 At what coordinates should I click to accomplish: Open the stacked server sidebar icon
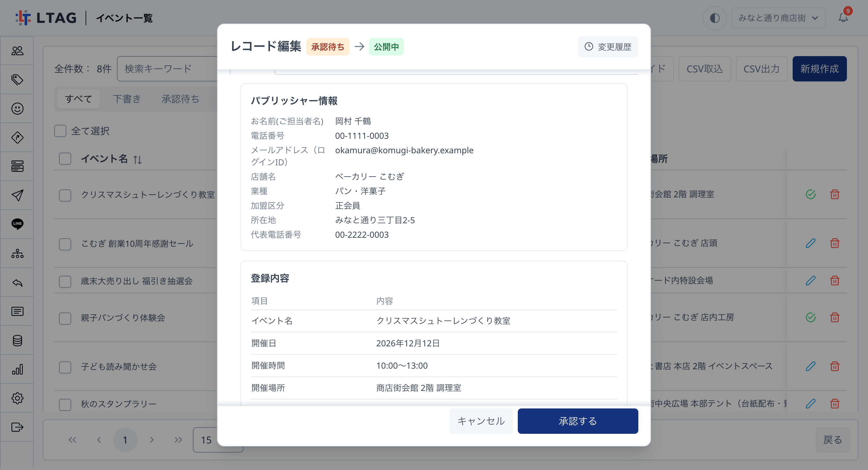(x=17, y=166)
